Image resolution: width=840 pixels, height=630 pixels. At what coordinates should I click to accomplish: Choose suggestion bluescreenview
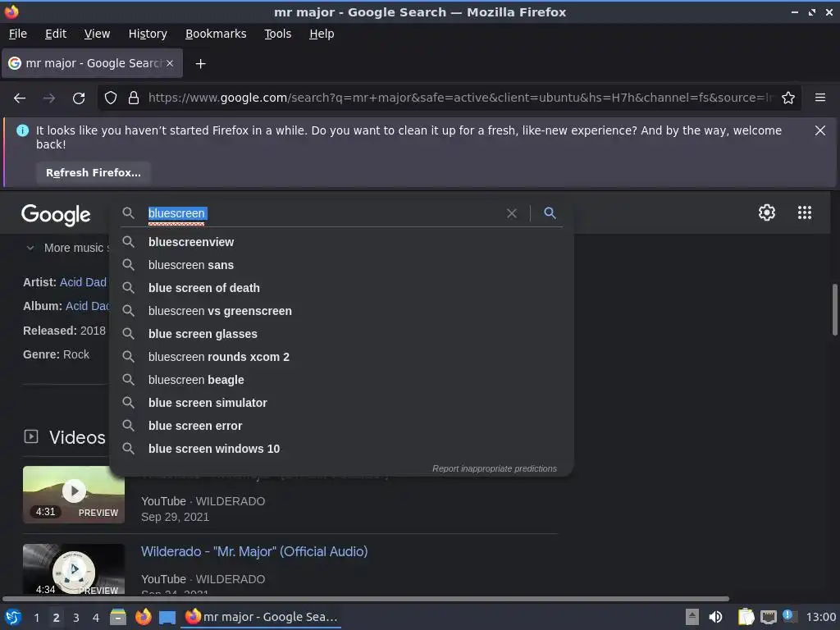tap(341, 242)
